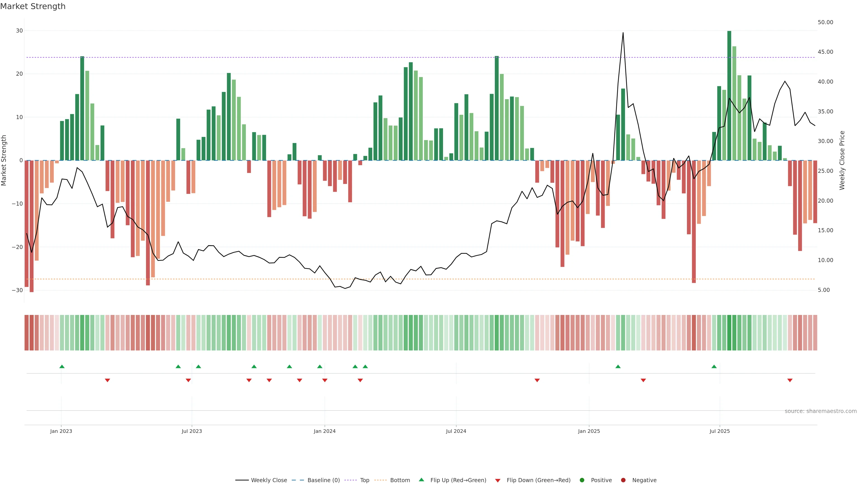Screen dimensions: 868x488
Task: Click the flip-up marker just before Jul 2025
Action: click(x=714, y=366)
